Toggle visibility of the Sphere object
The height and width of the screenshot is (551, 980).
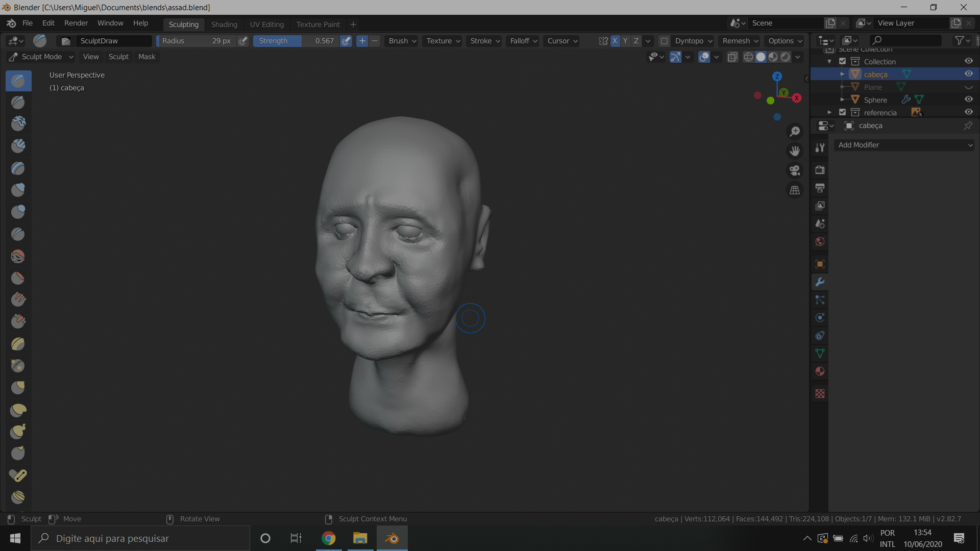(969, 99)
